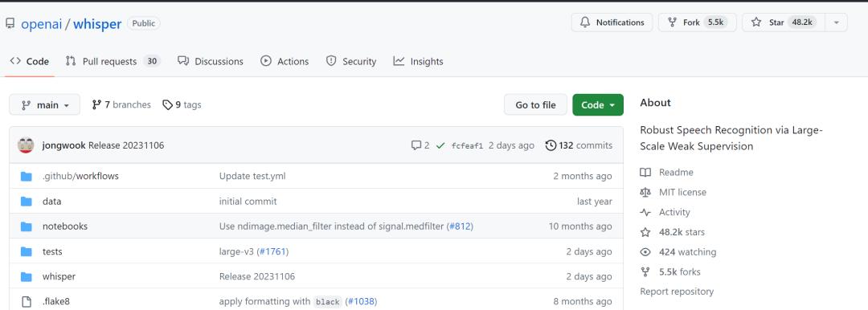Open the Insights tab
Image resolution: width=868 pixels, height=310 pixels.
tap(418, 62)
